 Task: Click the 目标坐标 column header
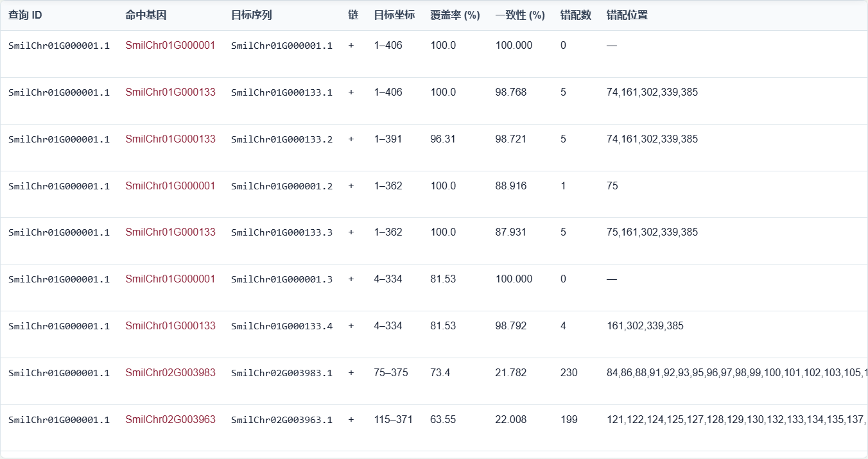click(394, 15)
